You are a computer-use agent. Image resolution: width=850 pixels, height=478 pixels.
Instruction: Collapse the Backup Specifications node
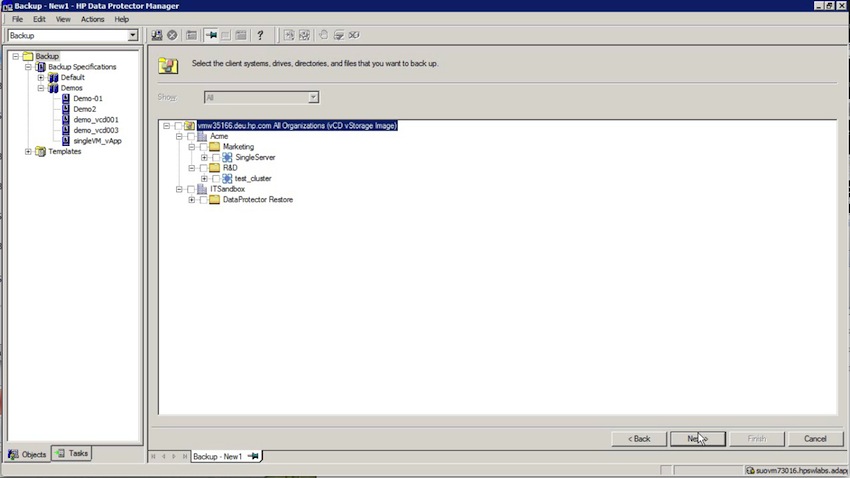tap(28, 67)
